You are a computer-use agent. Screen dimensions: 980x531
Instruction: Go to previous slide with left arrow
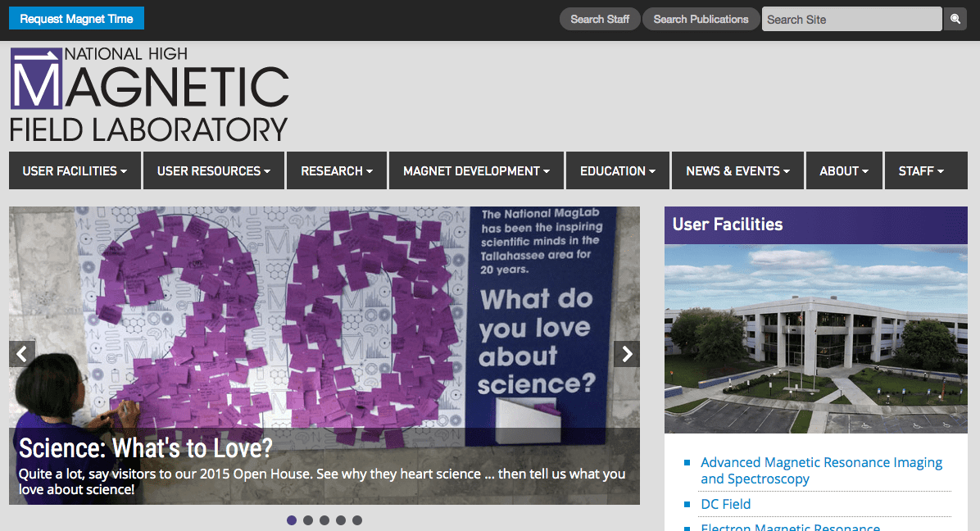point(22,354)
